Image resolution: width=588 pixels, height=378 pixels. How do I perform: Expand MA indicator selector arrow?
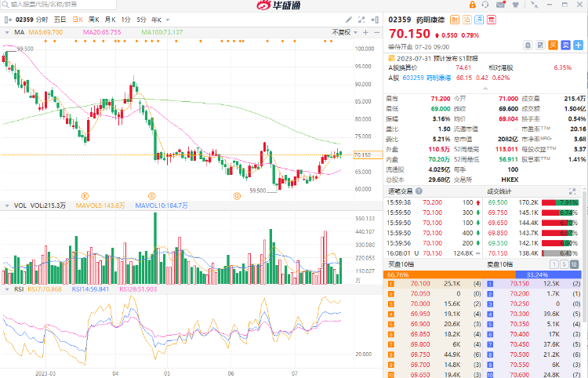pos(7,33)
